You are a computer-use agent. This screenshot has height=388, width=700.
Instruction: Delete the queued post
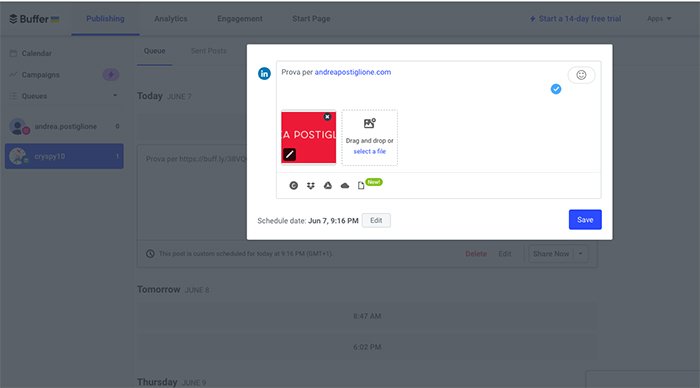(x=476, y=254)
